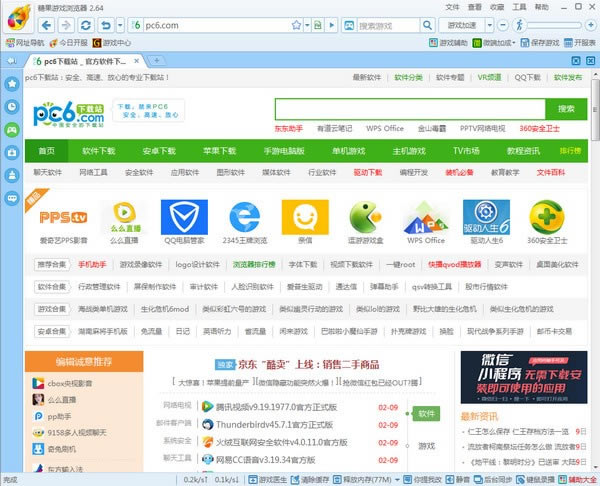Screen dimensions: 600x486
Task: Open 网址导航 bookmark
Action: pyautogui.click(x=25, y=42)
